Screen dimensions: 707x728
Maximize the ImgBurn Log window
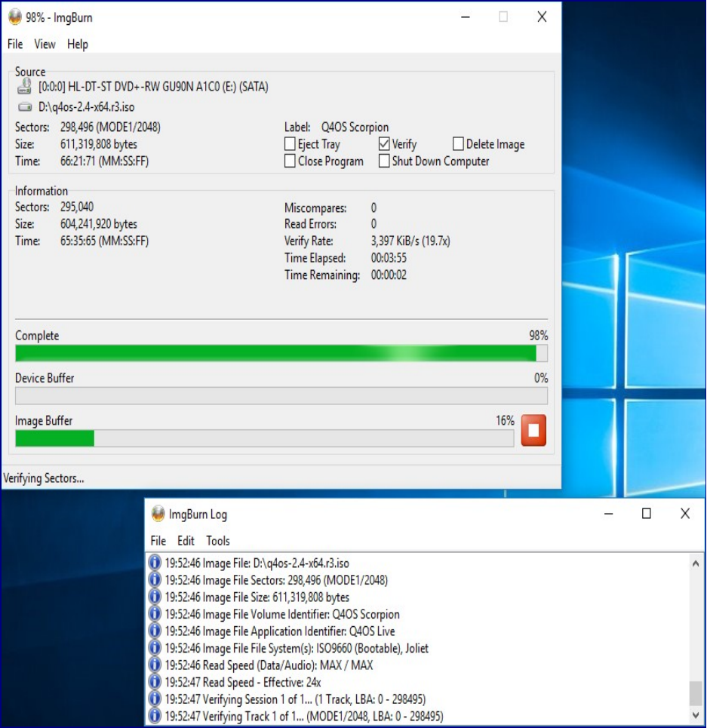pyautogui.click(x=646, y=514)
